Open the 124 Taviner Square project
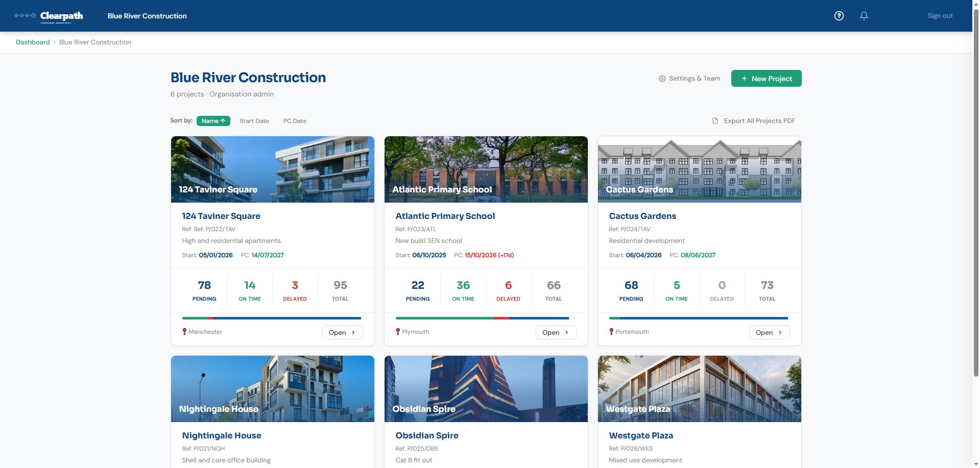Viewport: 980px width, 468px height. tap(342, 332)
